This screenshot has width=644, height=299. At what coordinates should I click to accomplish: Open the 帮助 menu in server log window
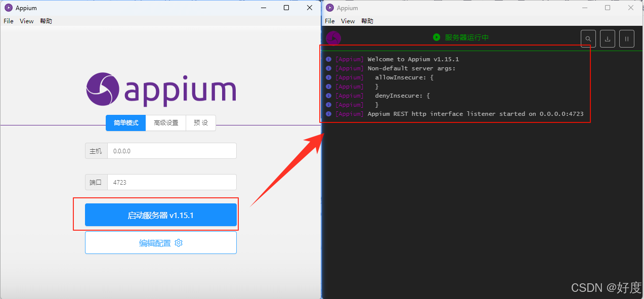tap(367, 21)
